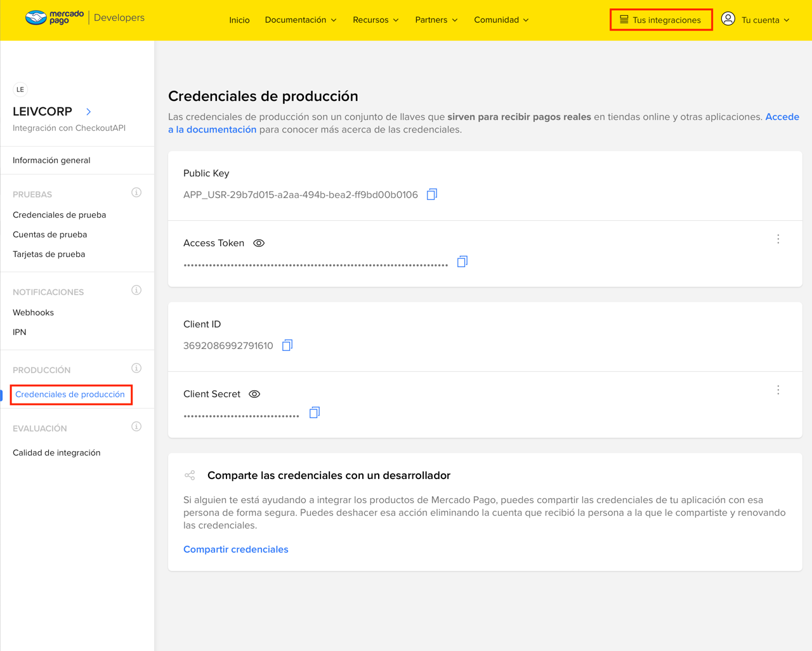Open the Tu cuenta dropdown
The height and width of the screenshot is (651, 812).
point(766,20)
